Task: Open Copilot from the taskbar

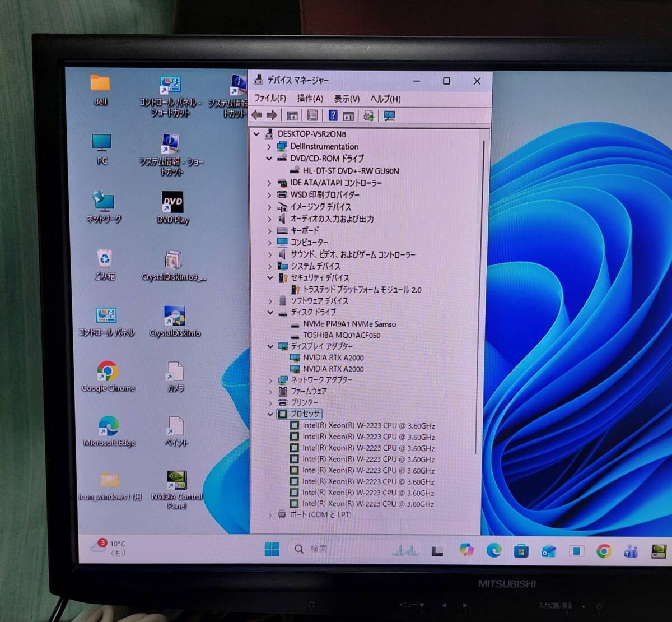Action: tap(466, 550)
